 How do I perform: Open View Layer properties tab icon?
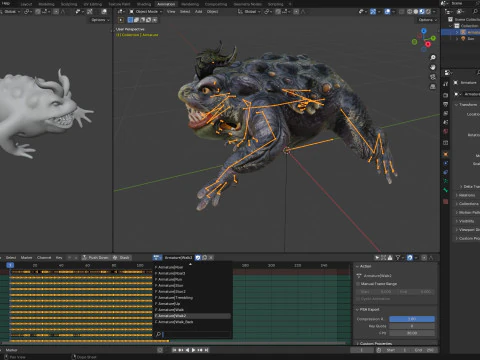(446, 113)
